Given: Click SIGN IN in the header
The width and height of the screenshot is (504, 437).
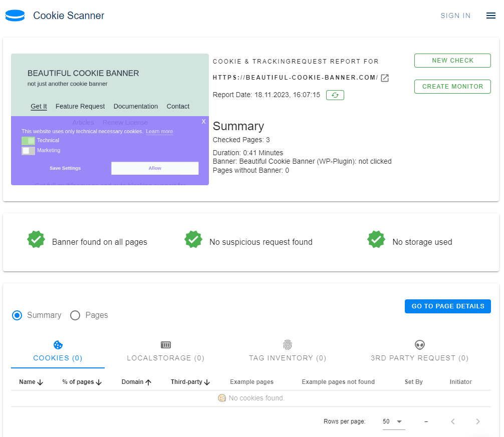Looking at the screenshot, I should tap(455, 16).
